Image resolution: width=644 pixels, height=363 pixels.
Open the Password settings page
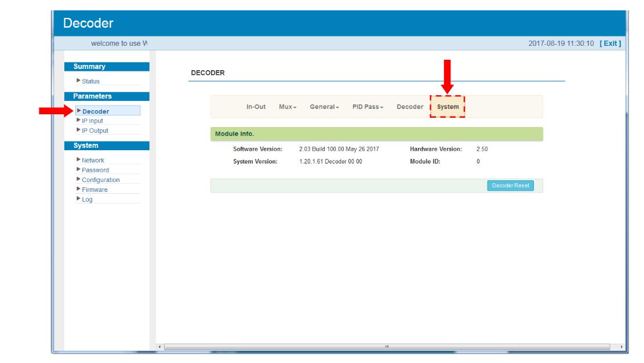[x=95, y=170]
